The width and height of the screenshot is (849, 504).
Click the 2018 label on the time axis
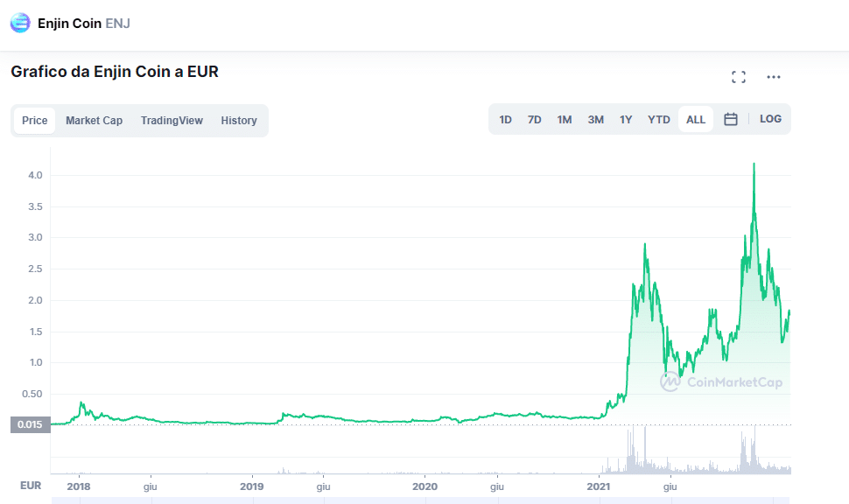(x=79, y=486)
